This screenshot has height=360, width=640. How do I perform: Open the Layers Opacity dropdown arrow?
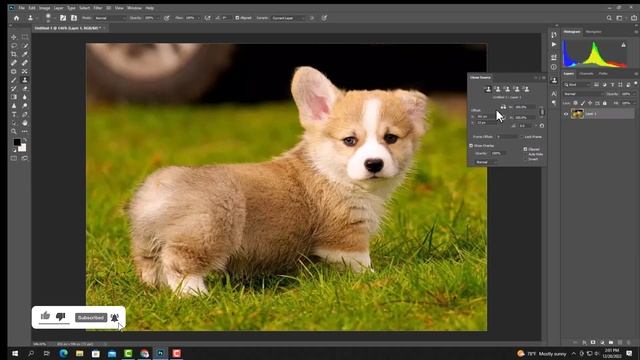click(634, 94)
